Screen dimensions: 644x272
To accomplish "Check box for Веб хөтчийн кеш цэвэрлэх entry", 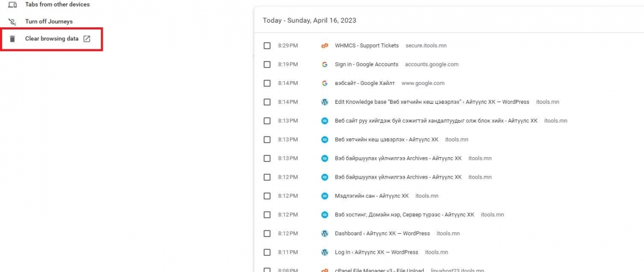I will pos(267,139).
